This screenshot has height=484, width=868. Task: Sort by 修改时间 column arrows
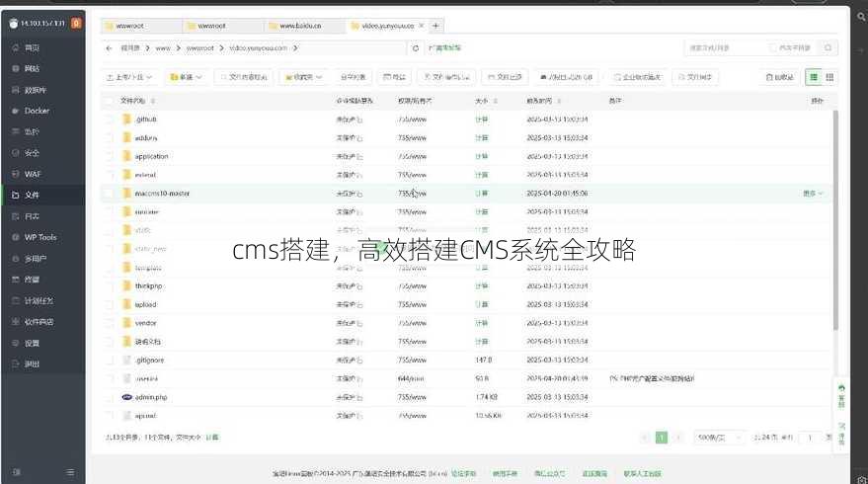[559, 101]
